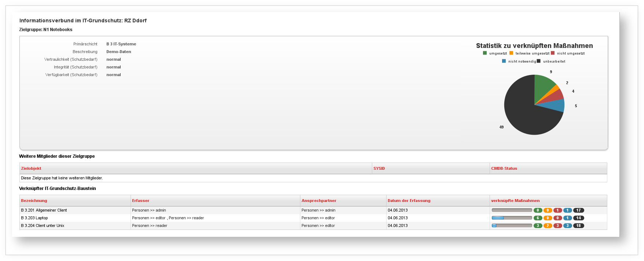This screenshot has width=644, height=261.
Task: Open the B 3.201 Allgemeiner Client row
Action: 44,210
